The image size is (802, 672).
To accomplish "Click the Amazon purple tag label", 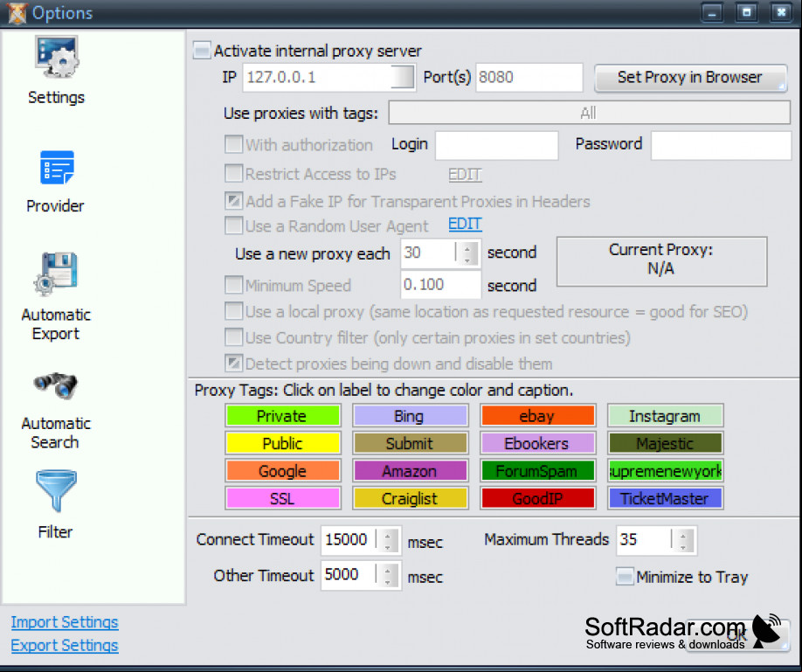I will pos(411,471).
